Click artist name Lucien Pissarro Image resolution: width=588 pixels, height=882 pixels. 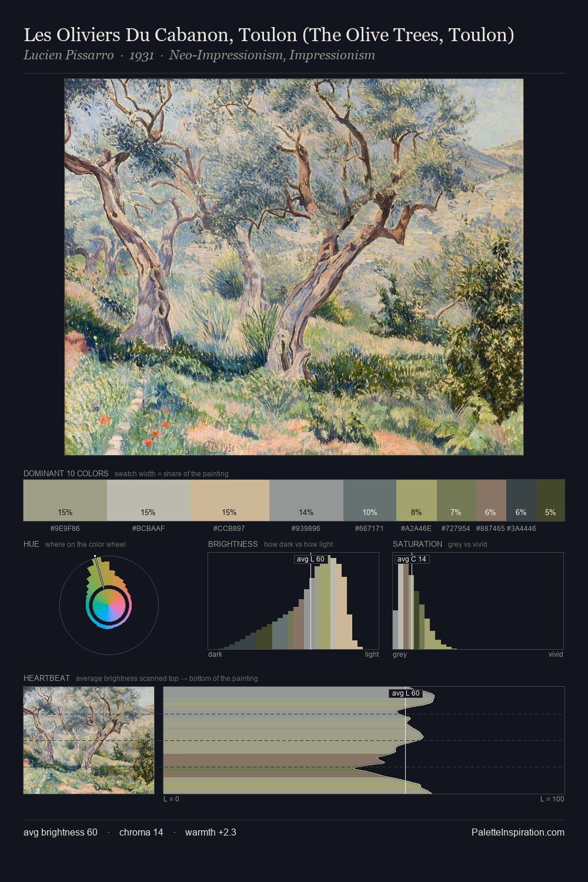(x=68, y=55)
